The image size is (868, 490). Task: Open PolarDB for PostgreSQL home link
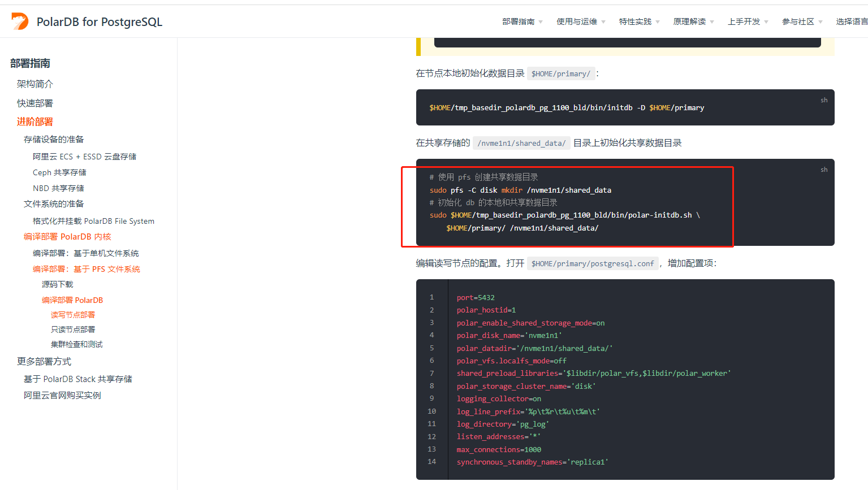coord(100,21)
